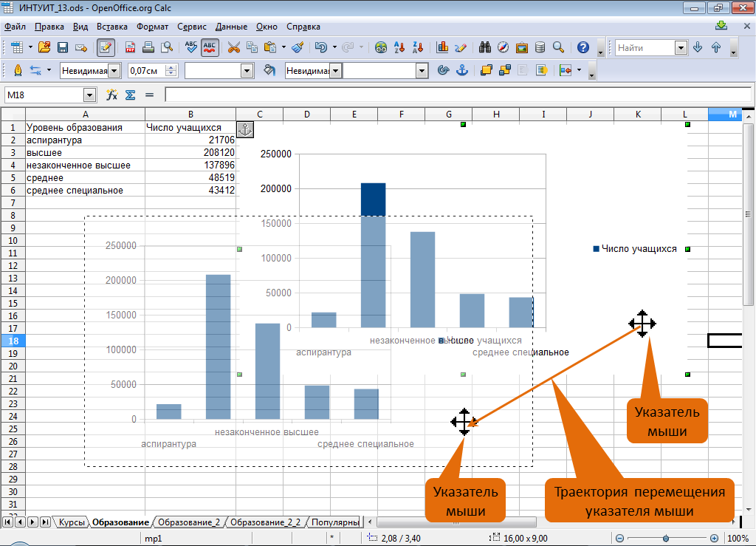The height and width of the screenshot is (546, 756).
Task: Open the Area fill bucket dialog
Action: click(x=269, y=70)
